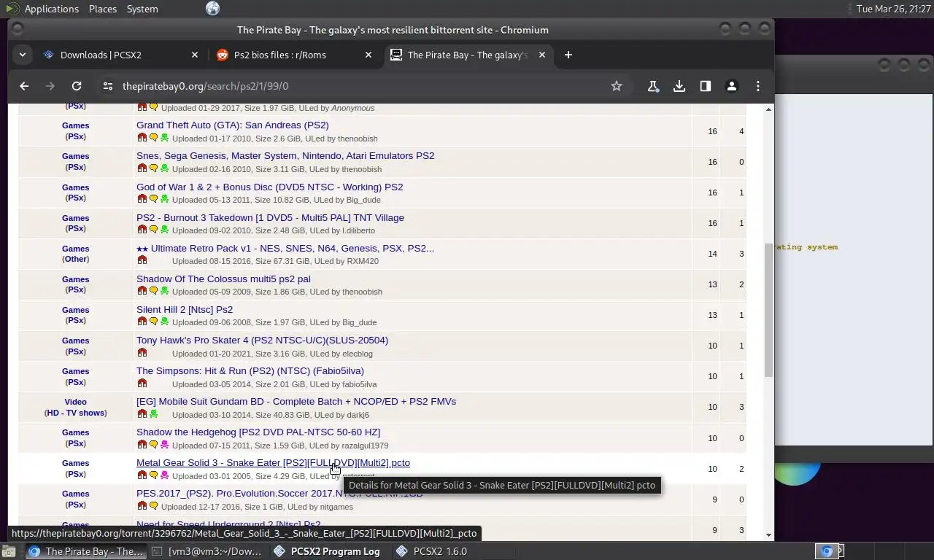Image resolution: width=934 pixels, height=560 pixels.
Task: Click uploader RXM420 on Retro Pack row
Action: point(363,261)
